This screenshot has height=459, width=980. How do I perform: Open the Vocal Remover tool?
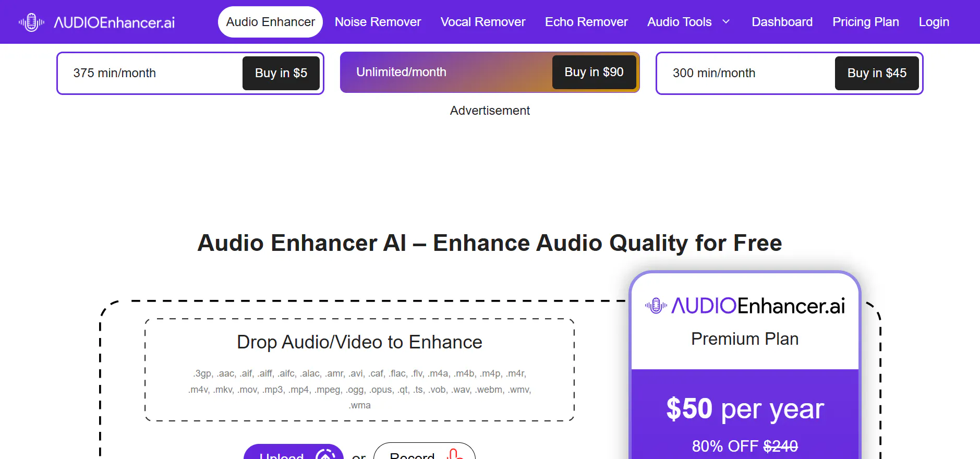coord(483,22)
